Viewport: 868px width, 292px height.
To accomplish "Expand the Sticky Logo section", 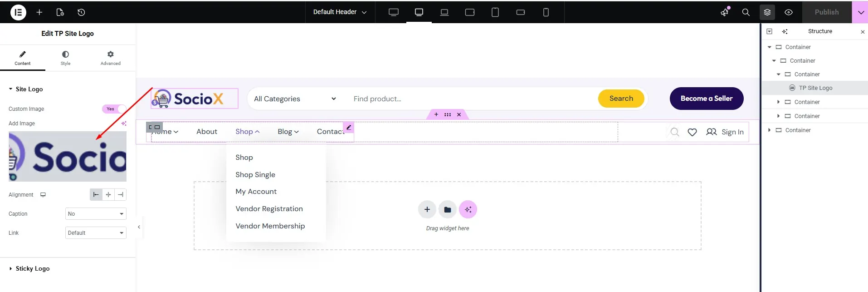I will (32, 268).
